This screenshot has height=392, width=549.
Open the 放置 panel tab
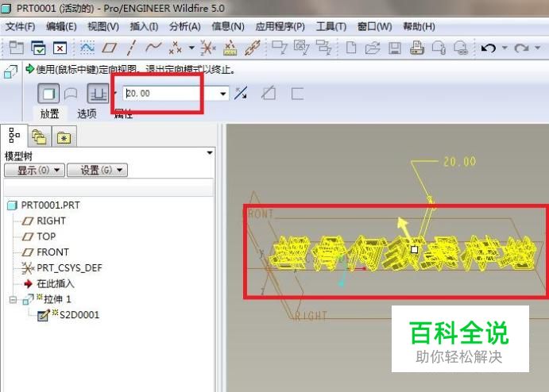pyautogui.click(x=49, y=113)
